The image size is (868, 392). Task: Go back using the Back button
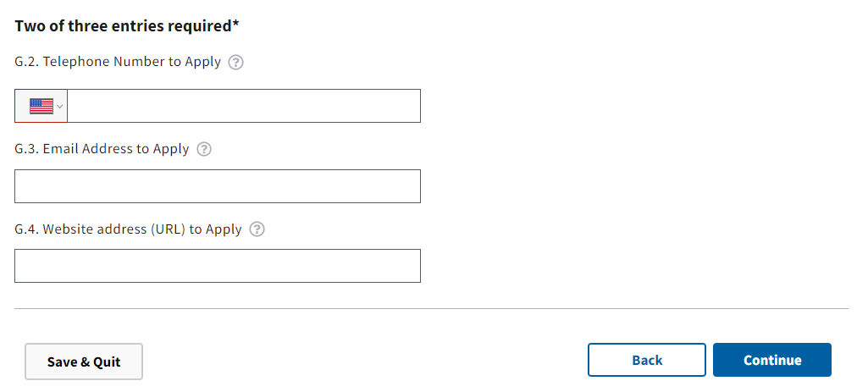coord(647,360)
